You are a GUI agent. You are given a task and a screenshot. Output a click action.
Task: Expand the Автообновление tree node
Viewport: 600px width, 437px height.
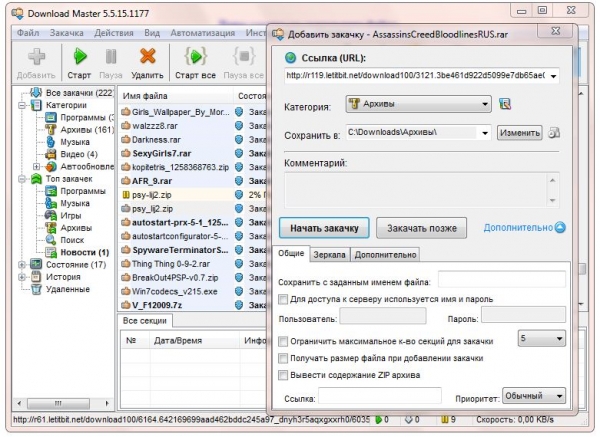pyautogui.click(x=36, y=166)
